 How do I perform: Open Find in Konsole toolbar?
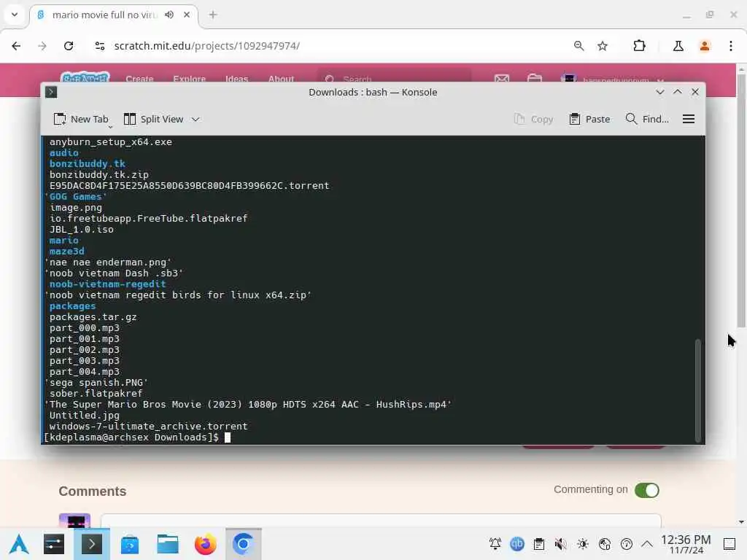tap(647, 119)
